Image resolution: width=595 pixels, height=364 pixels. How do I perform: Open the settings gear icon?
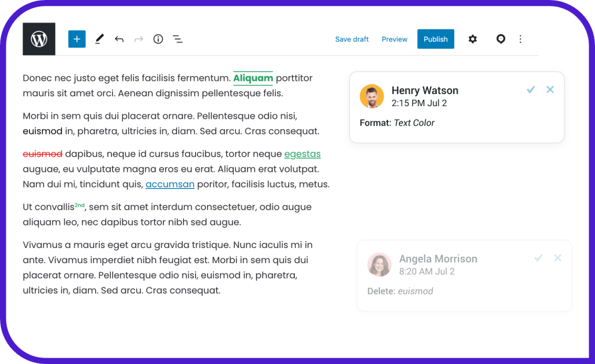[473, 39]
